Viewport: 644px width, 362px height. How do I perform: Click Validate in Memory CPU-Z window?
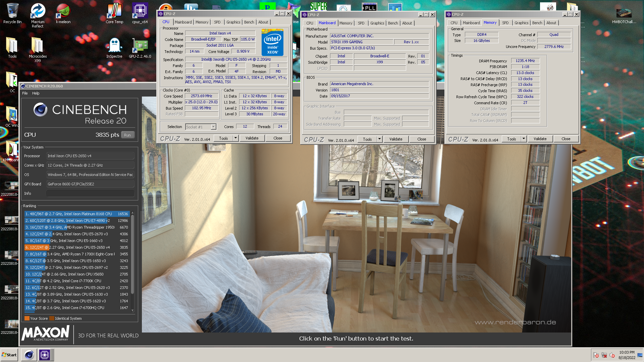[540, 139]
